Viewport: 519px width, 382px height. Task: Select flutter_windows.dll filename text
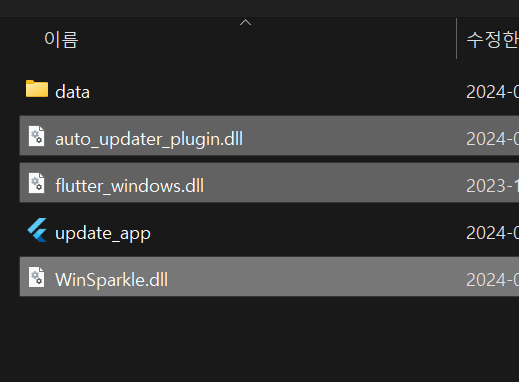tap(129, 186)
